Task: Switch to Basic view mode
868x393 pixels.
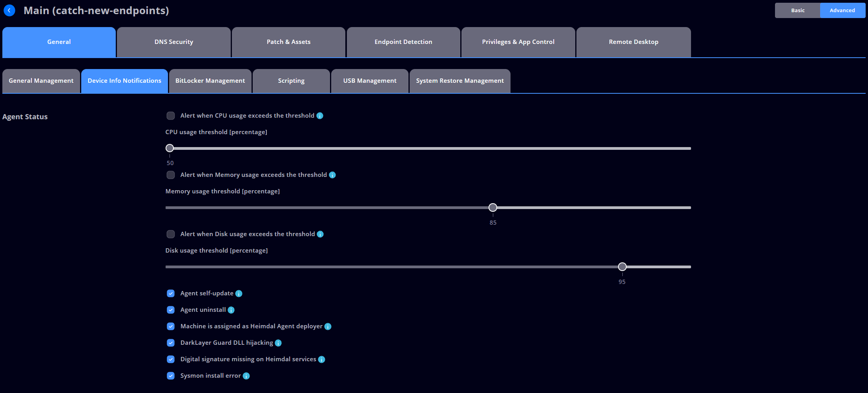Action: pyautogui.click(x=797, y=11)
